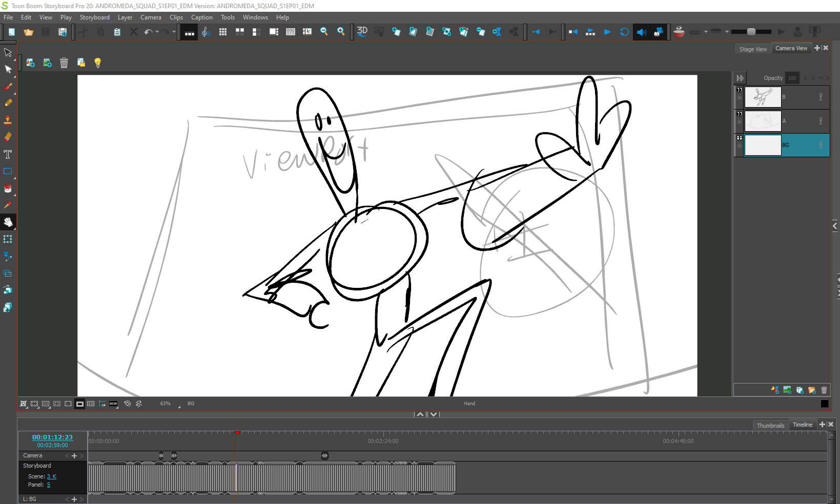Lock the BG layer with padlock icon
The height and width of the screenshot is (504, 840).
click(x=740, y=145)
